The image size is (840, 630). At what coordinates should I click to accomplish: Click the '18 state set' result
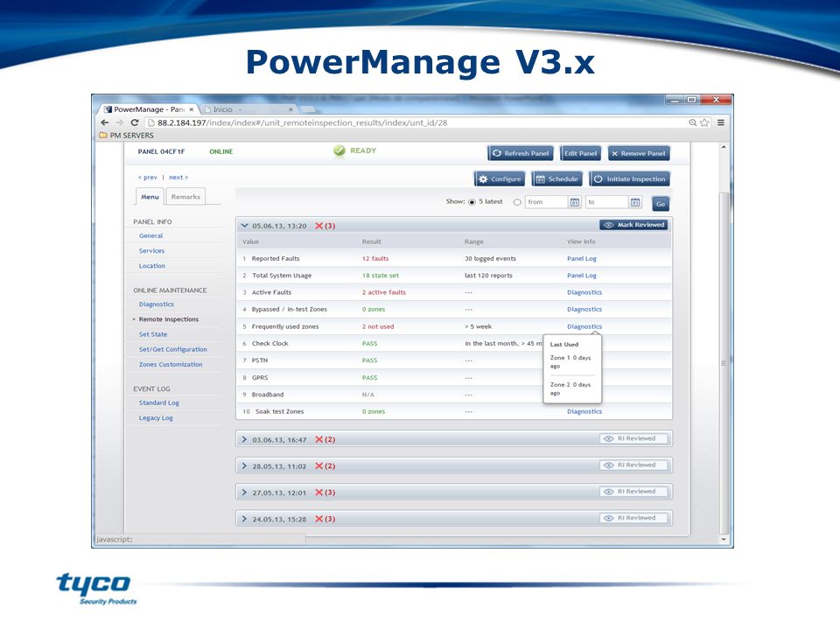pyautogui.click(x=381, y=276)
